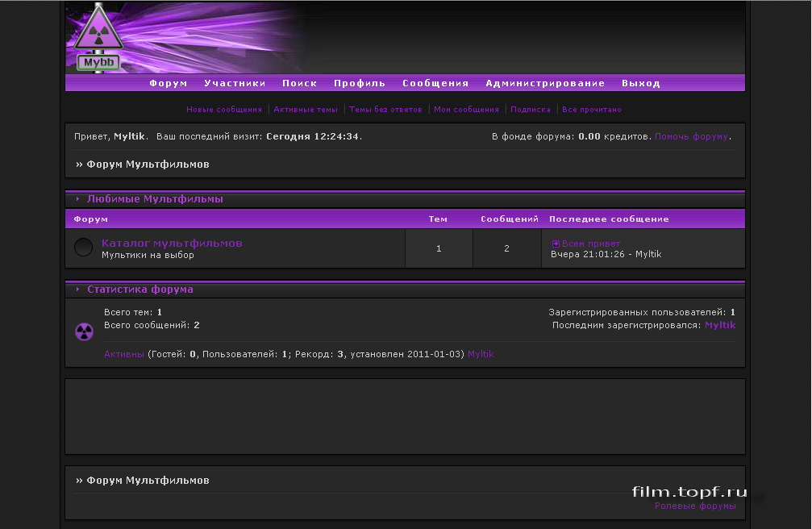Open the Администрирование menu
The width and height of the screenshot is (812, 529).
pos(544,82)
